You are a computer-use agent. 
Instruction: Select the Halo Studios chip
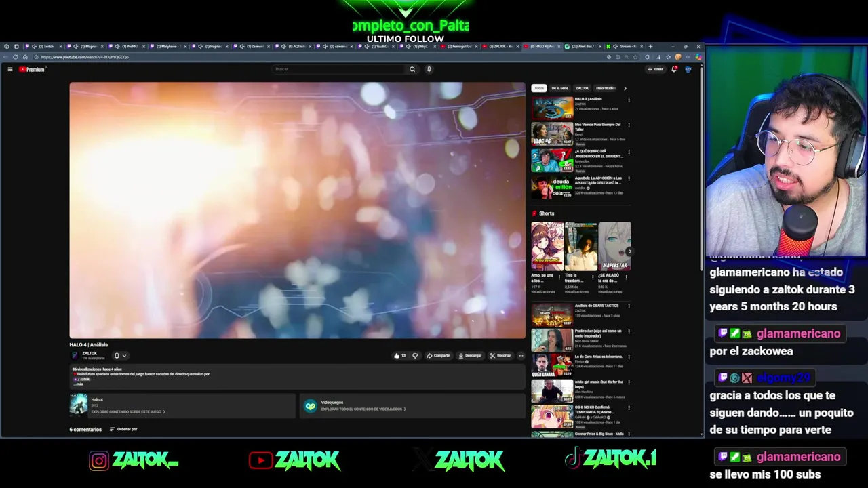[x=606, y=88]
